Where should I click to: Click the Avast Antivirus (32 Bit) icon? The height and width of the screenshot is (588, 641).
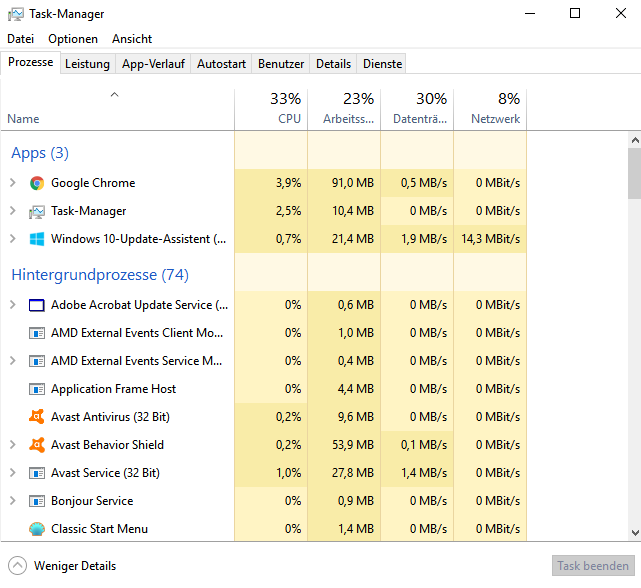pyautogui.click(x=37, y=417)
